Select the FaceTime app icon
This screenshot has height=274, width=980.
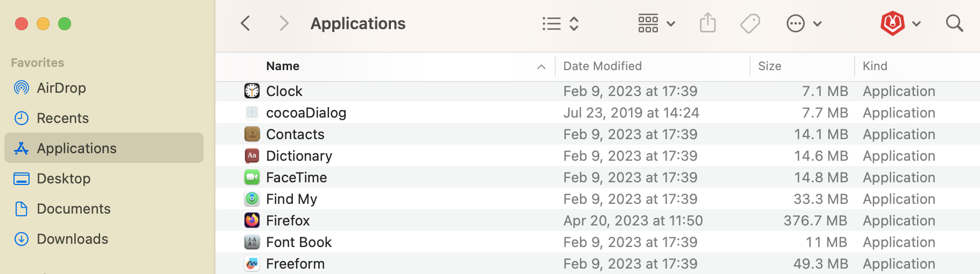252,177
